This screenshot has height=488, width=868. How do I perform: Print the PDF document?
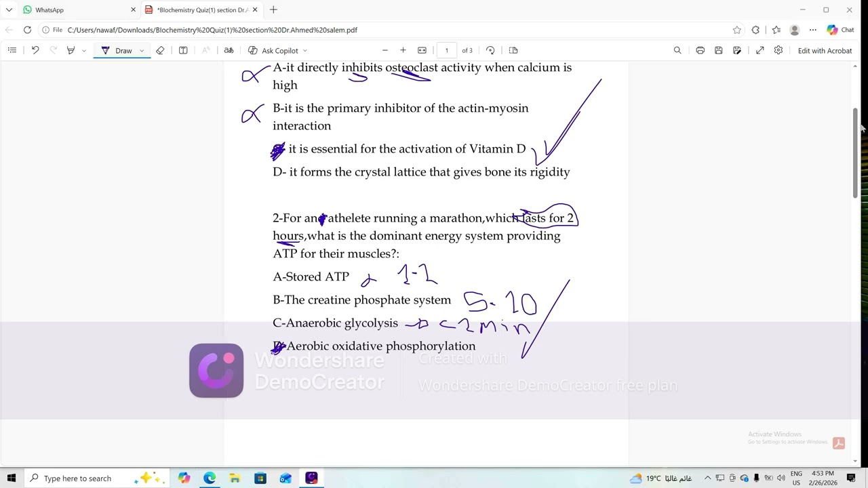701,50
